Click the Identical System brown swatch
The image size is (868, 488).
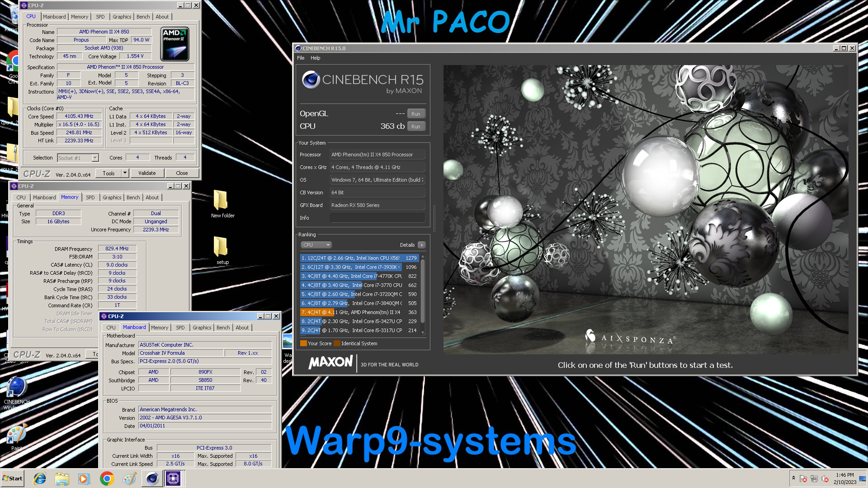pos(337,343)
